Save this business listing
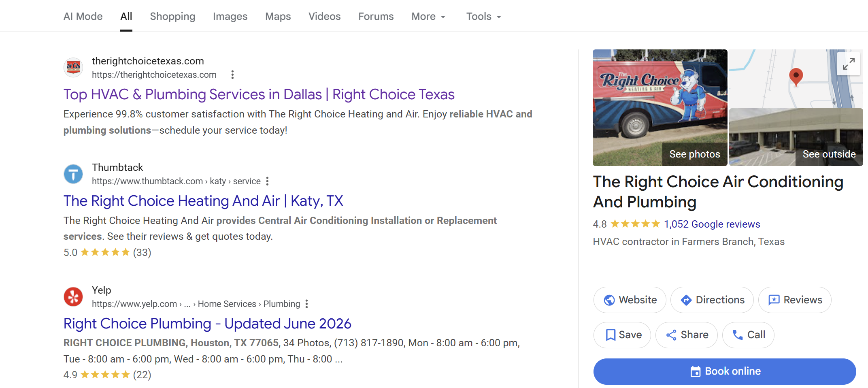 [622, 335]
